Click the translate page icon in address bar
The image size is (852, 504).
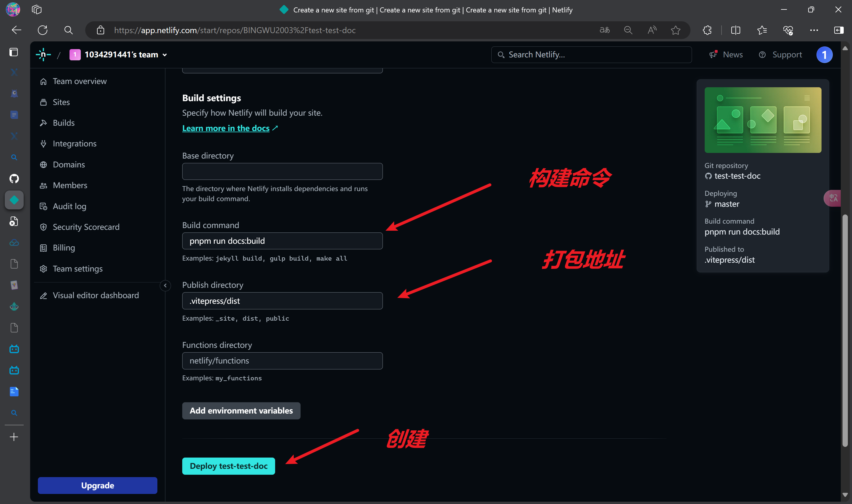pyautogui.click(x=604, y=30)
